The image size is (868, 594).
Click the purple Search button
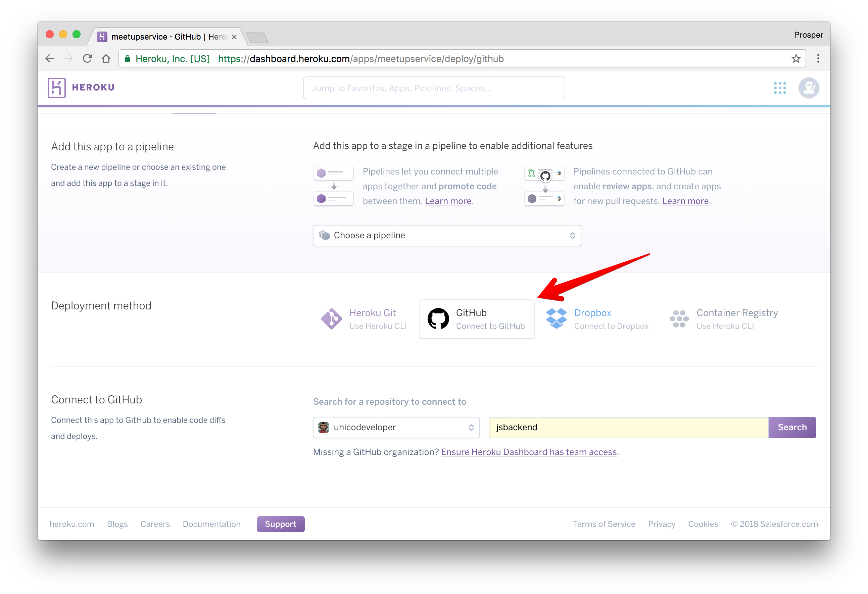pos(791,427)
